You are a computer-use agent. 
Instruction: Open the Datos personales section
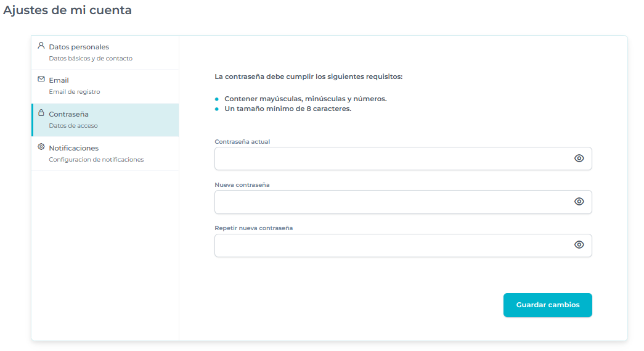click(79, 47)
